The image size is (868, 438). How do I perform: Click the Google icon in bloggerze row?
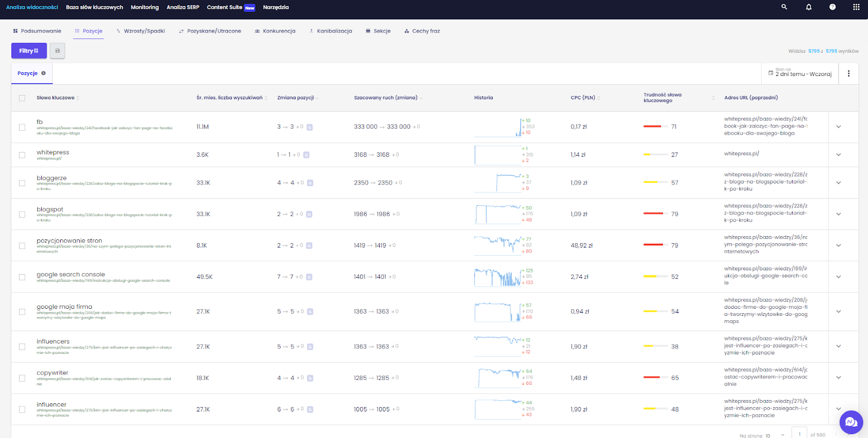pyautogui.click(x=310, y=183)
